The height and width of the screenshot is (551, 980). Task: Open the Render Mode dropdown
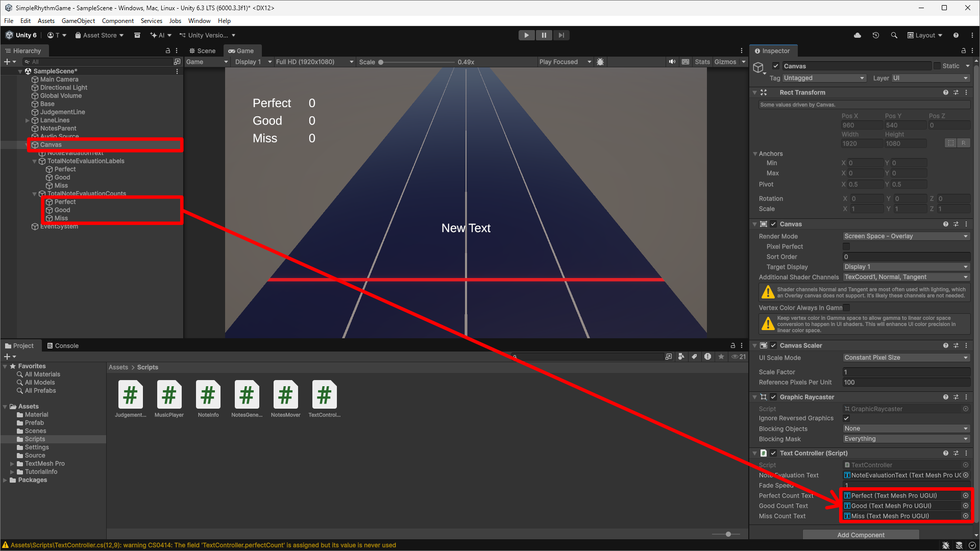905,236
